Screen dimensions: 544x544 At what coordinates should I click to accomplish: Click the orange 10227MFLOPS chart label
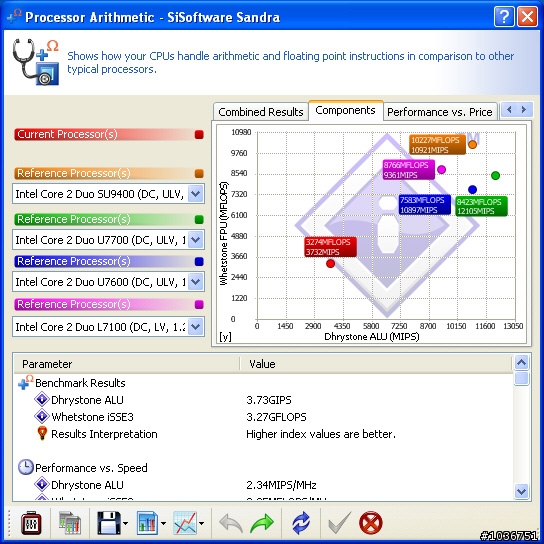[x=437, y=145]
